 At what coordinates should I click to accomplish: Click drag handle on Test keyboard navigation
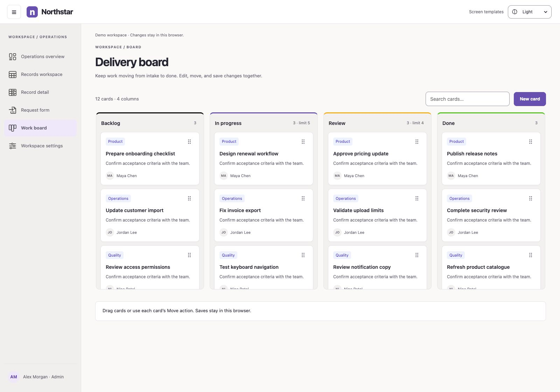click(303, 255)
